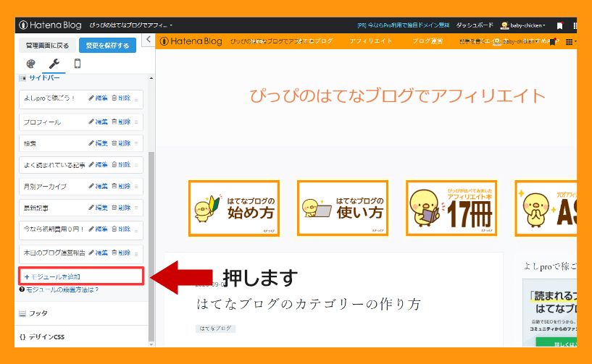Open article はてなブログのカテゴリーの作り方
Screen dimensions: 592x364
309,304
